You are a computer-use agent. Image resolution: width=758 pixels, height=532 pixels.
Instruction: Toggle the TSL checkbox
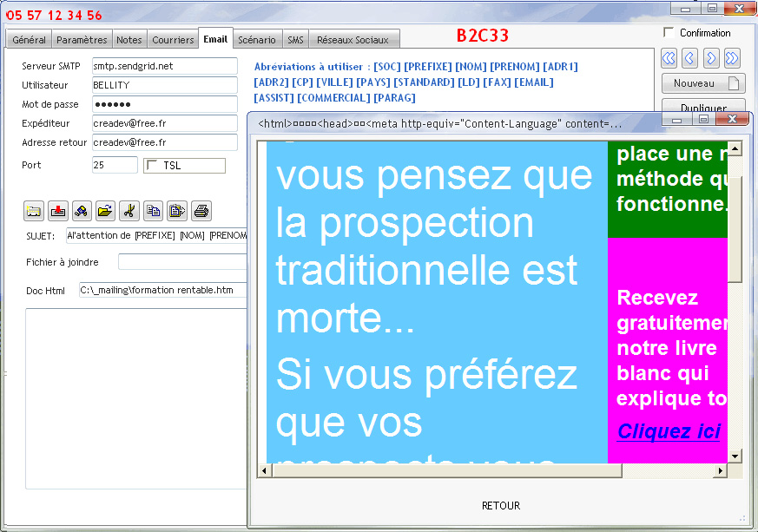click(153, 166)
